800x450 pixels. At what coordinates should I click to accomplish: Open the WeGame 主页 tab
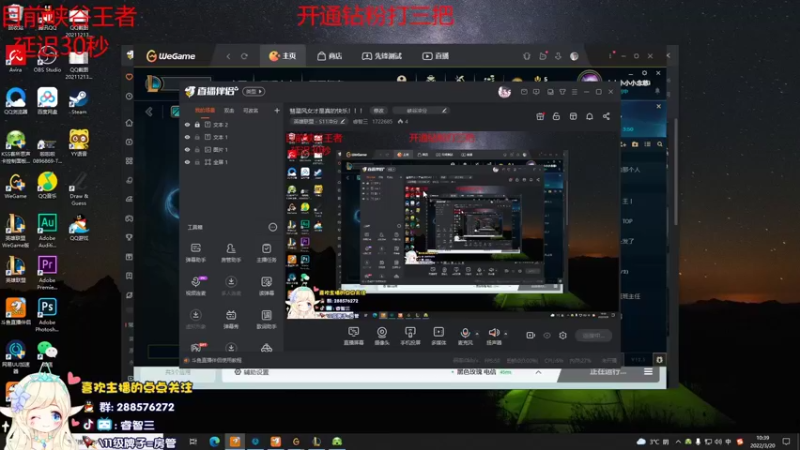pos(283,56)
